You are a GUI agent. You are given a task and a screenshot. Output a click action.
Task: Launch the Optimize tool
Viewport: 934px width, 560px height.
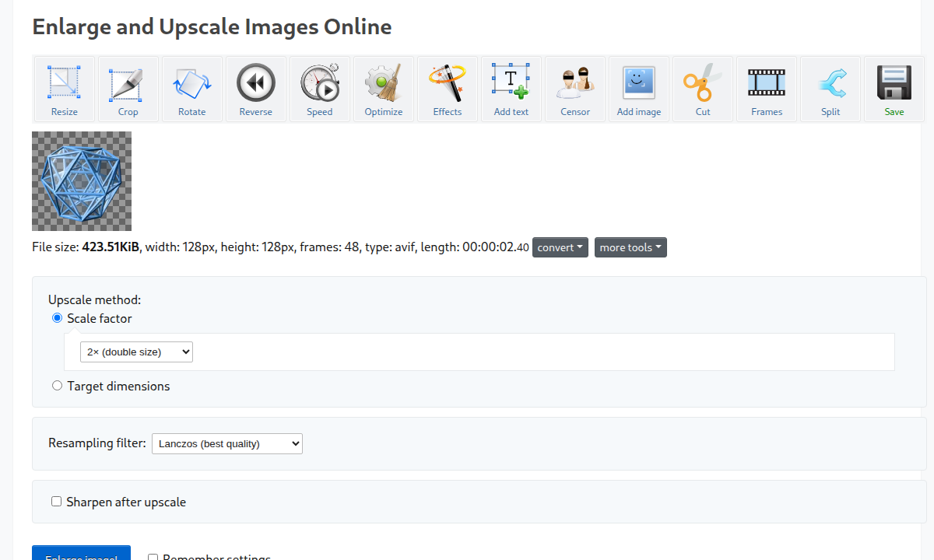point(383,89)
